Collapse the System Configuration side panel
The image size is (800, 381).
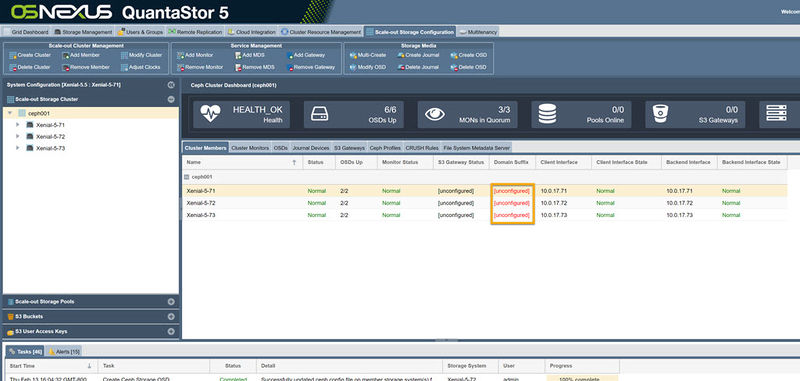(x=171, y=85)
